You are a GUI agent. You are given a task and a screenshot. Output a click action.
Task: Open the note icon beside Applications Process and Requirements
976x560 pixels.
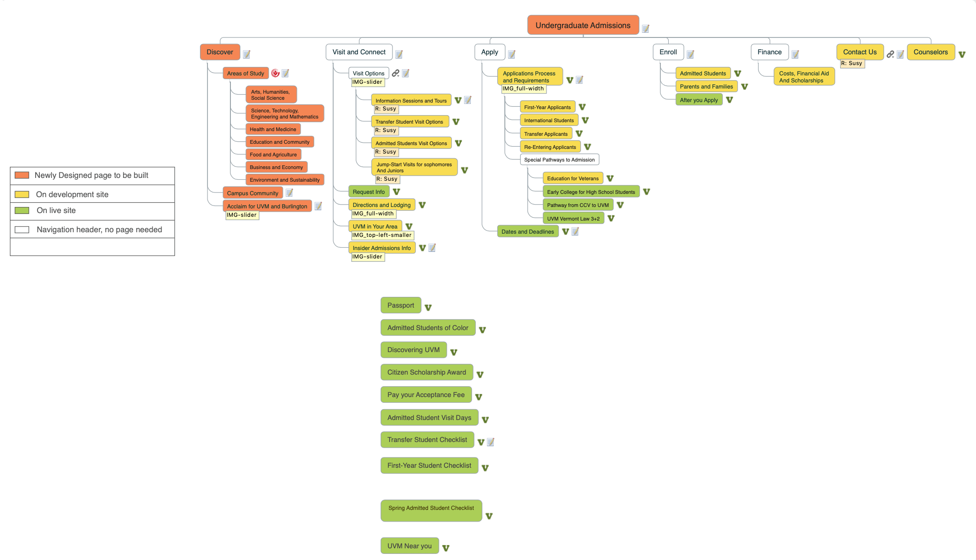click(579, 80)
